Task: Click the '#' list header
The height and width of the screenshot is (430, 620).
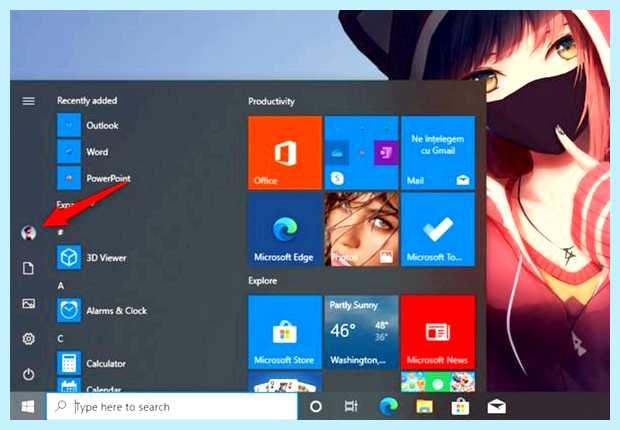Action: [x=60, y=232]
